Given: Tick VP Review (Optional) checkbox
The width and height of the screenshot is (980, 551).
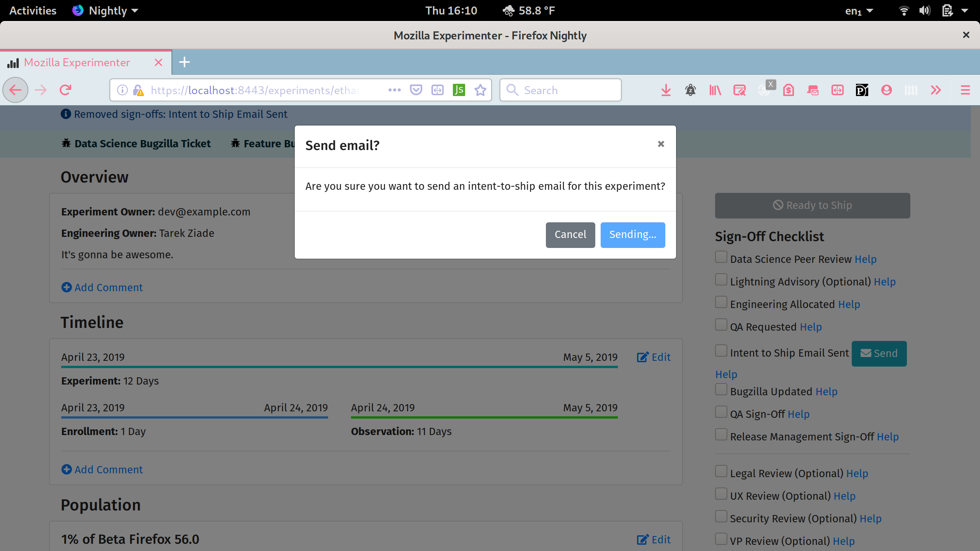Looking at the screenshot, I should point(721,539).
